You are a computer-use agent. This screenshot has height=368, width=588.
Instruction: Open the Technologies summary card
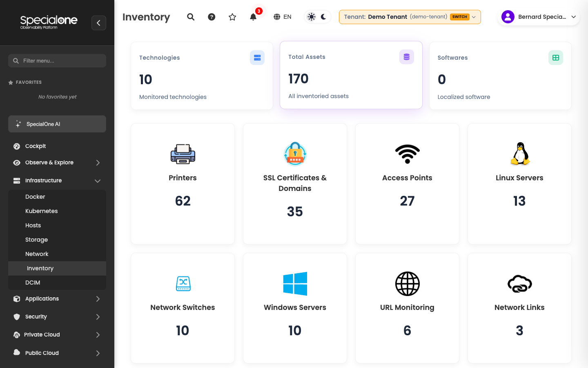click(202, 76)
